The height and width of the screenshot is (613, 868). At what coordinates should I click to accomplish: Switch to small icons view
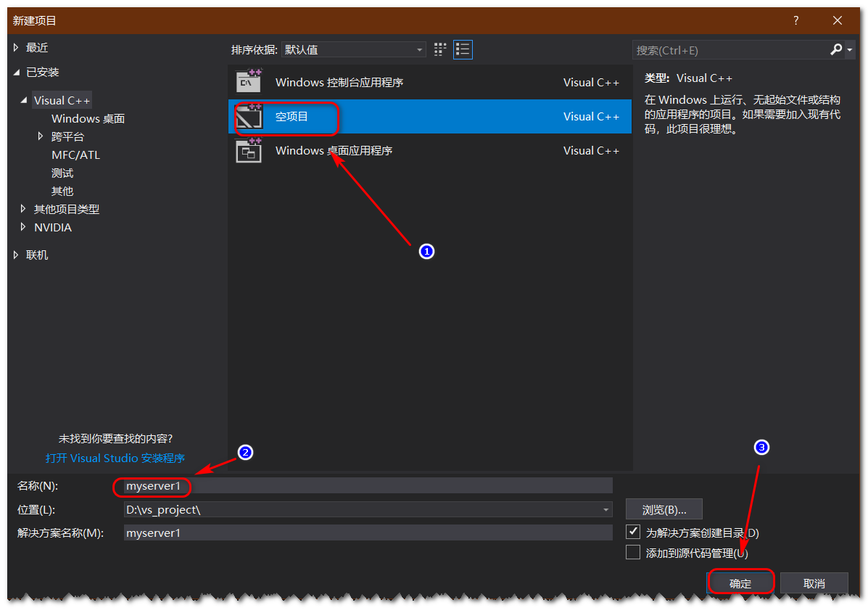[x=440, y=50]
